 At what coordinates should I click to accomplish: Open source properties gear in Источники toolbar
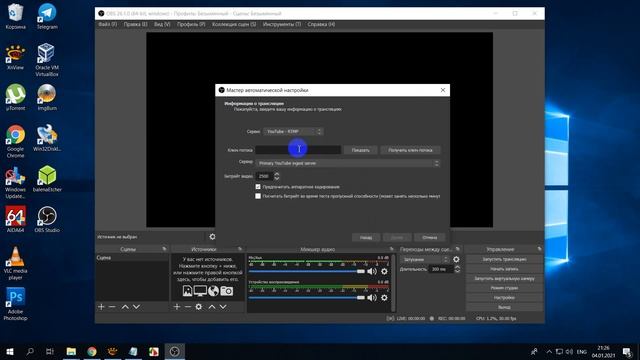(199, 307)
